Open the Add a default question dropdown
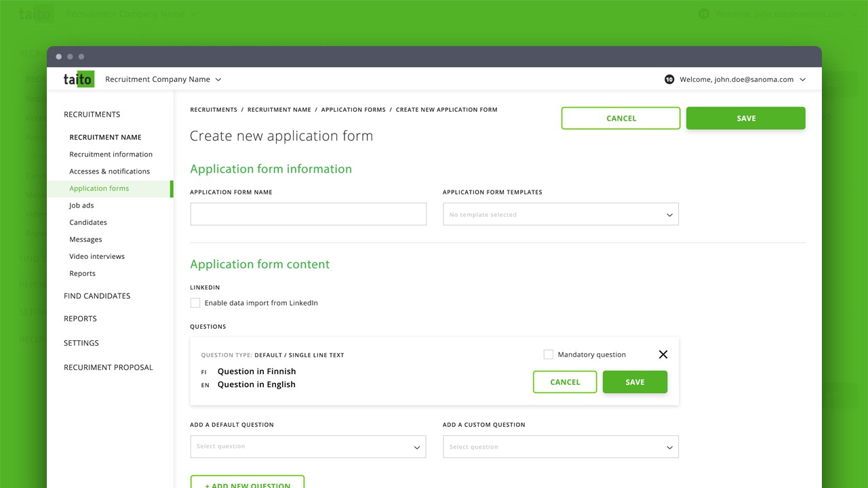 [x=309, y=447]
